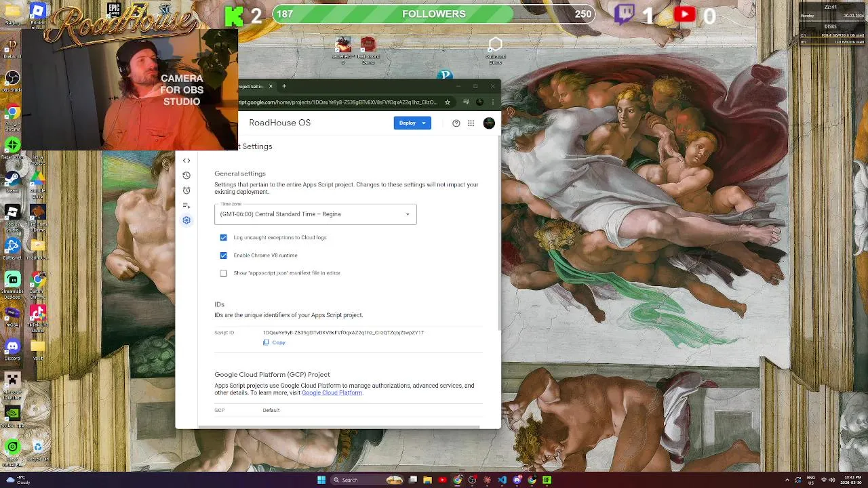Click the Chrome profile avatar in the toolbar

480,102
